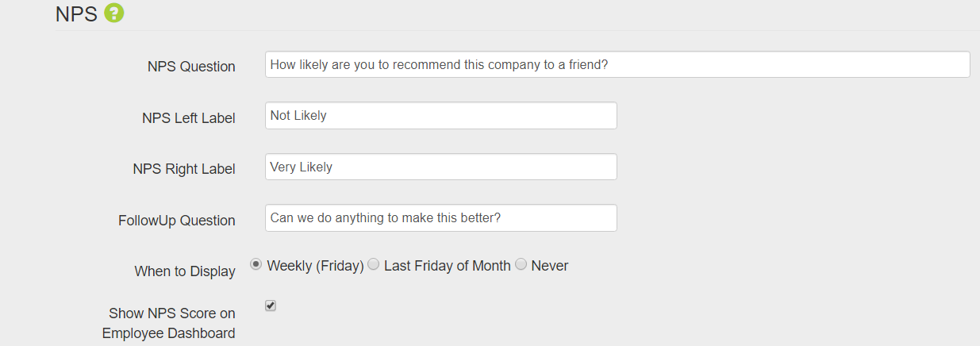Click the 'FollowUp Question' label text
This screenshot has width=980, height=346.
[177, 221]
